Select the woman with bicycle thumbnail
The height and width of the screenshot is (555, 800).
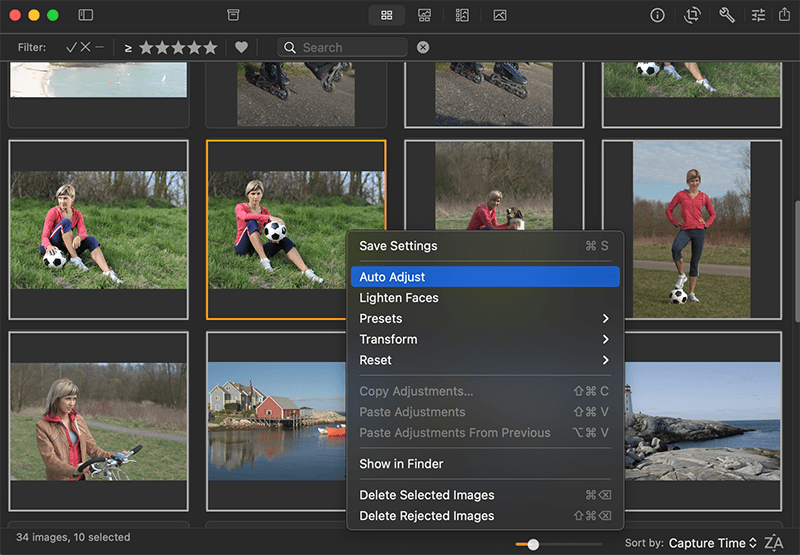point(98,421)
